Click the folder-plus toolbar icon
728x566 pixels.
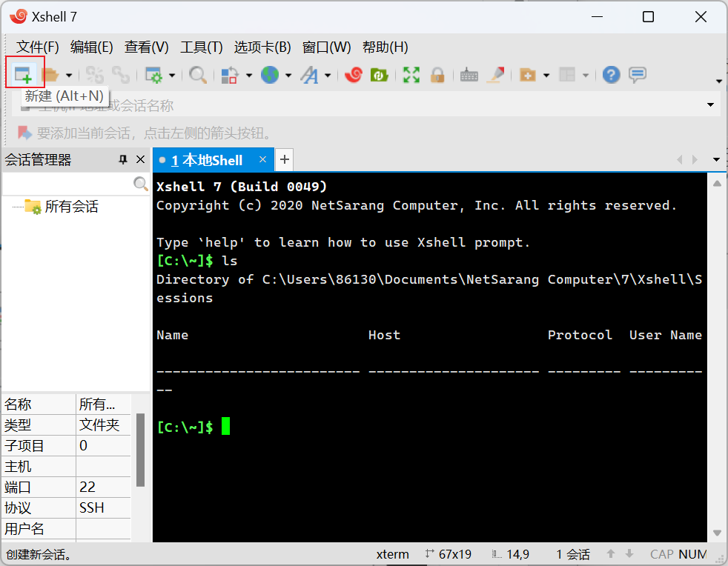click(x=527, y=74)
